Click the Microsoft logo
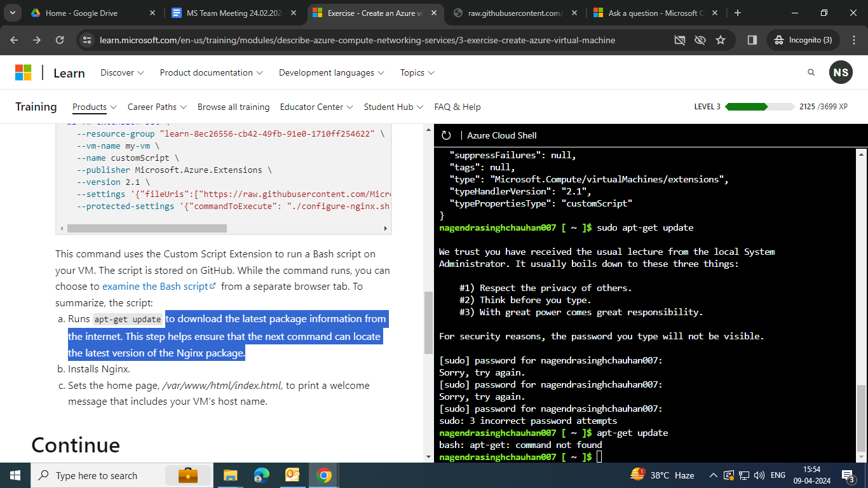Screen dimensions: 868x488 click(x=24, y=72)
